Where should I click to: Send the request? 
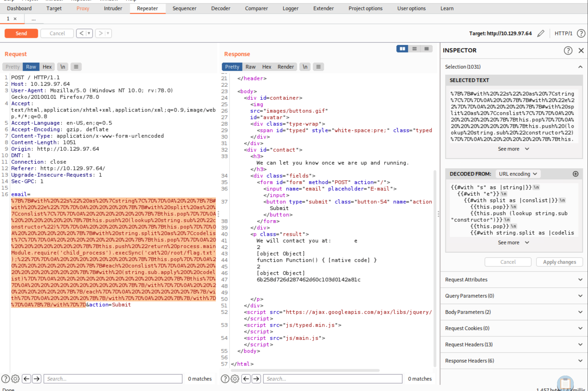coord(21,33)
